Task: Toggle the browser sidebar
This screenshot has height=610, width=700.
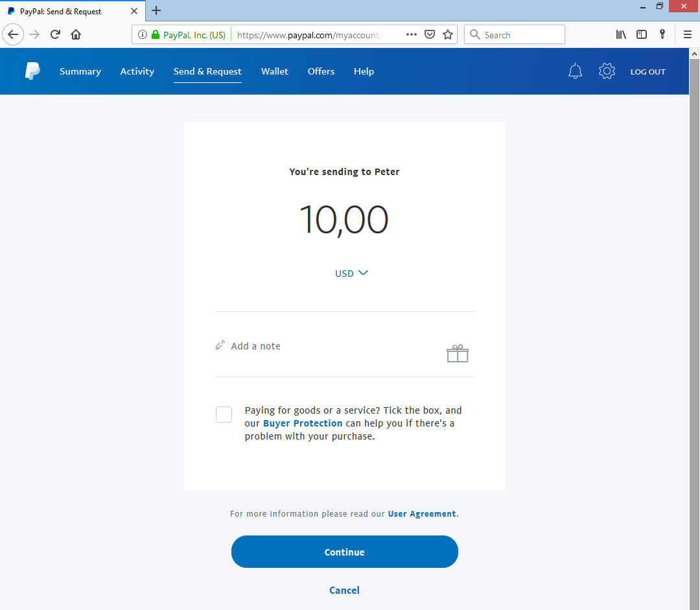Action: [x=642, y=34]
